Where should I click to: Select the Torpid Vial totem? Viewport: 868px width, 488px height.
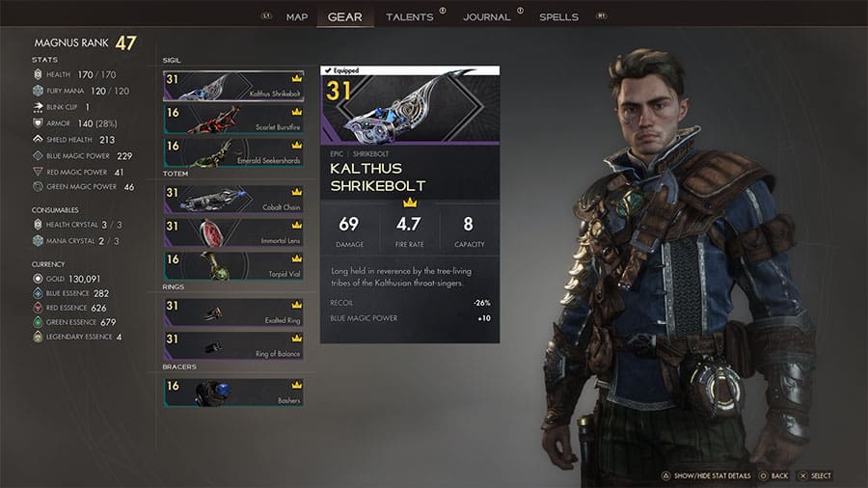click(x=233, y=265)
